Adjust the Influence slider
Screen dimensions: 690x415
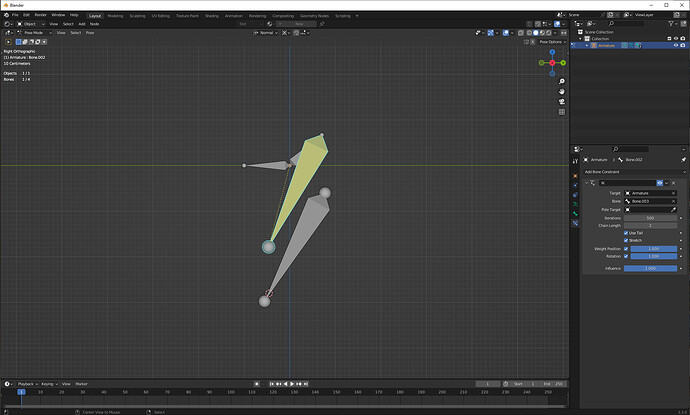650,268
